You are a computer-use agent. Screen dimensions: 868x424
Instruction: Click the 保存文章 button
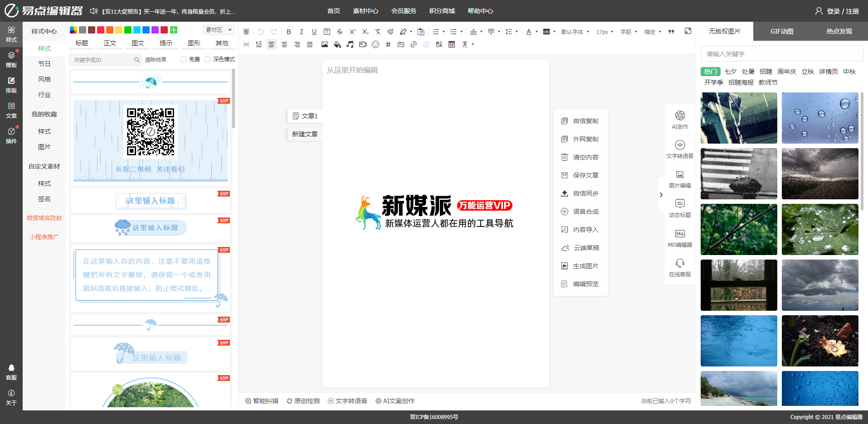[x=580, y=175]
